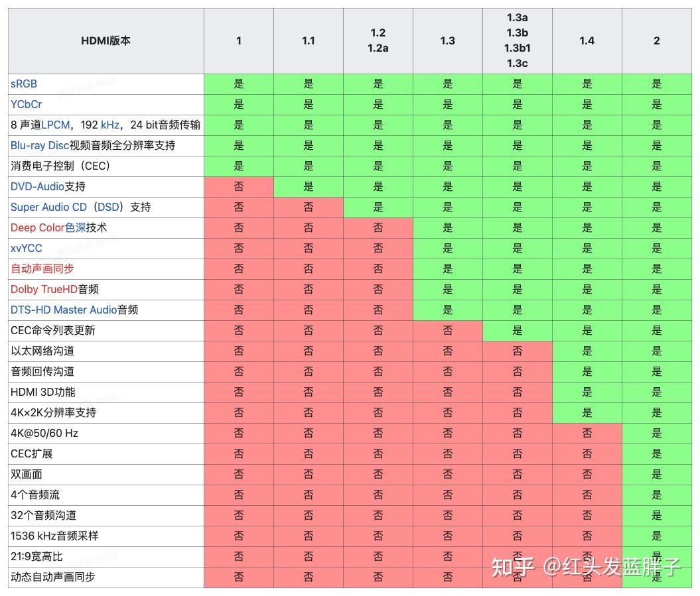700x596 pixels.
Task: Click 是 for 1536 kHz音频采样 in version 2
Action: pyautogui.click(x=657, y=535)
